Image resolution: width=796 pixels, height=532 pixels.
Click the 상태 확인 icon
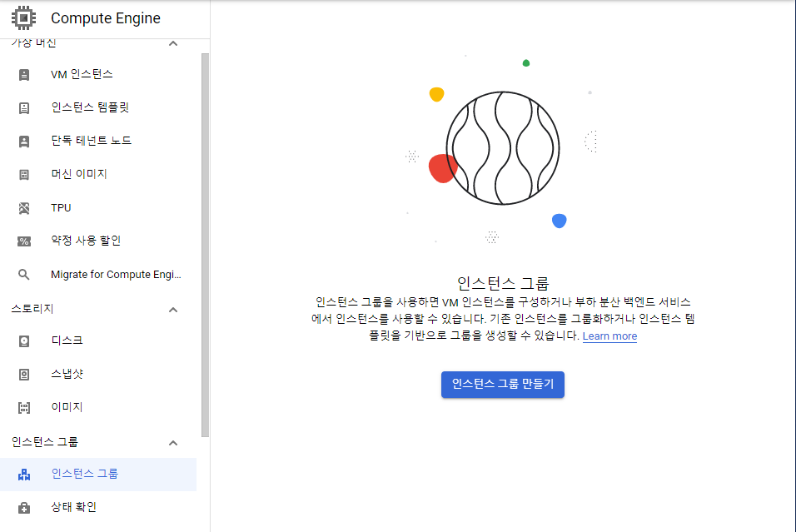coord(24,508)
